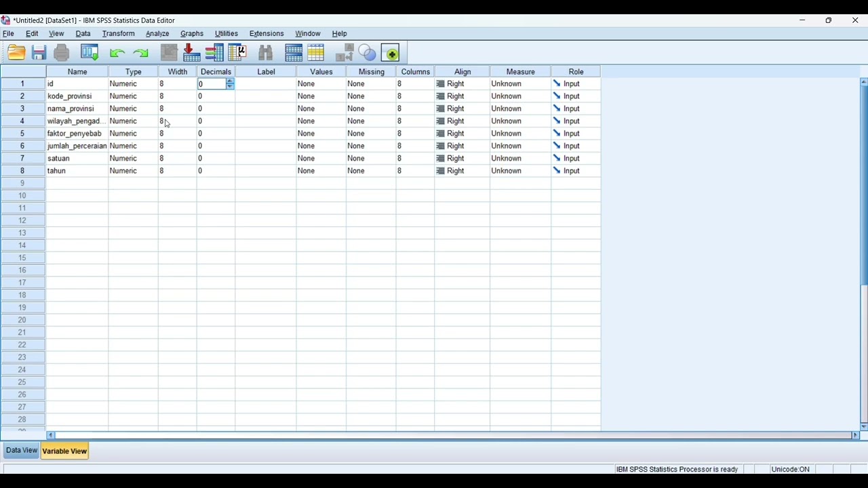The image size is (868, 488).
Task: Click empty Label cell of id row
Action: coord(266,84)
